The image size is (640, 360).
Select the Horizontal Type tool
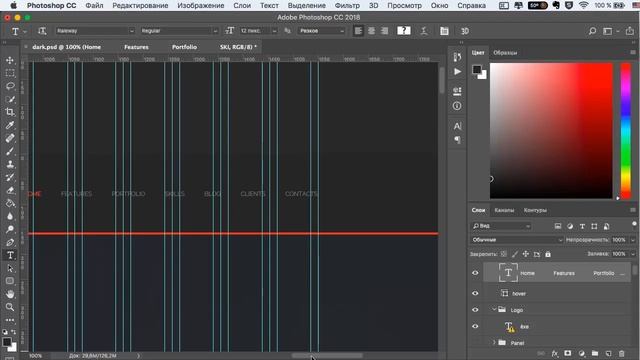coord(10,255)
